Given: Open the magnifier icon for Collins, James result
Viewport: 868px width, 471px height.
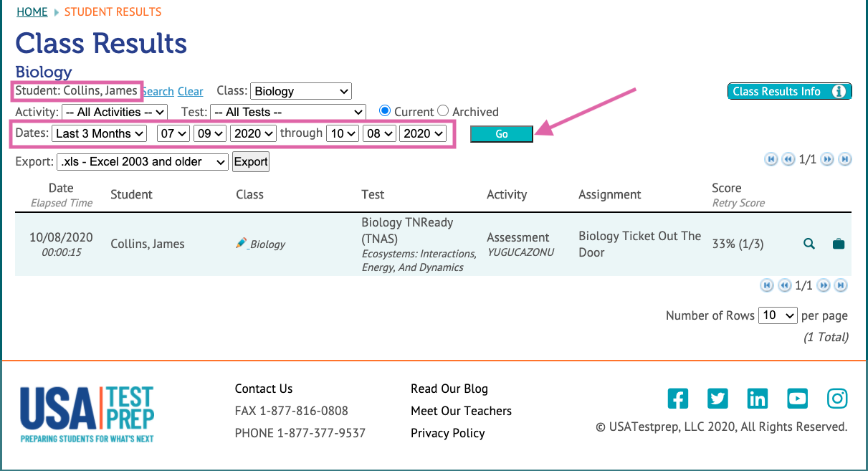Looking at the screenshot, I should [x=809, y=244].
